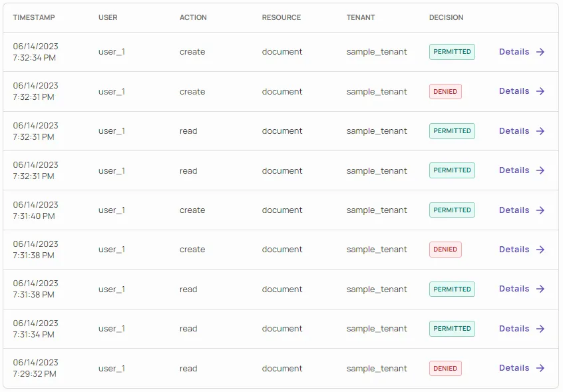The width and height of the screenshot is (563, 392).
Task: Click the arrow icon on the 7:31:38 PM read row
Action: tap(540, 289)
